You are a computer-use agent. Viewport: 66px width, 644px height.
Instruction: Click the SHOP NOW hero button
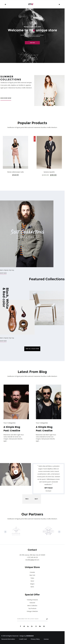tap(32, 43)
